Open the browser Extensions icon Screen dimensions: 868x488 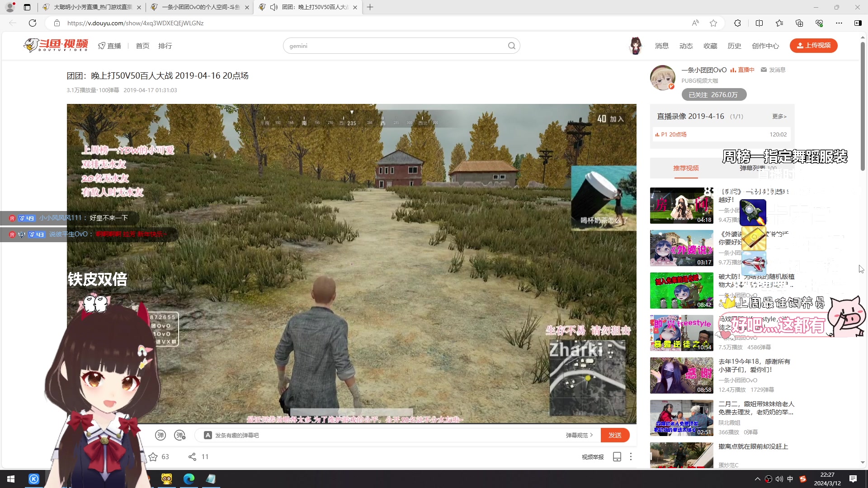pyautogui.click(x=737, y=23)
